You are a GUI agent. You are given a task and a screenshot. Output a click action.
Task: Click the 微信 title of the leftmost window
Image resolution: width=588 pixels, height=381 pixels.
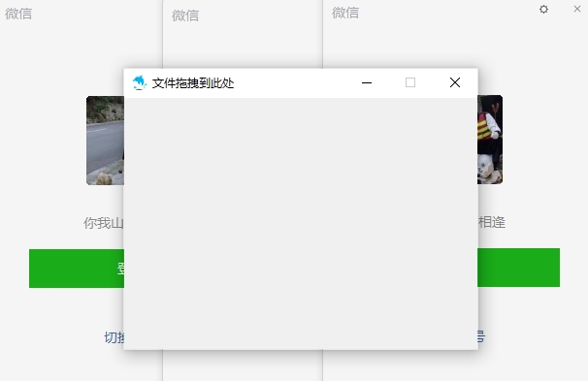click(18, 14)
